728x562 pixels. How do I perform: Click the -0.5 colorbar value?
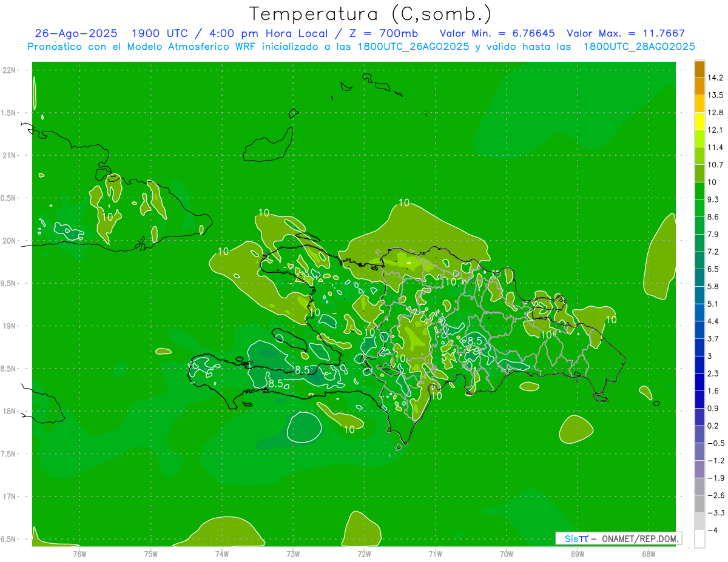tap(715, 443)
